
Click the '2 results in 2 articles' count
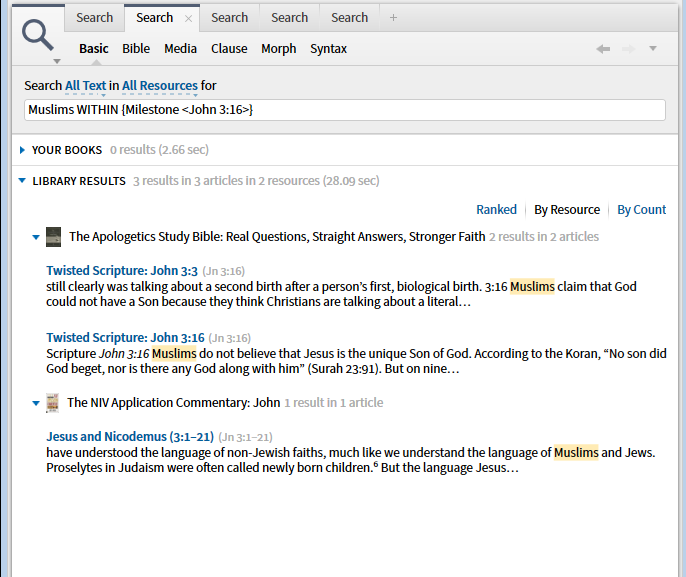point(544,237)
